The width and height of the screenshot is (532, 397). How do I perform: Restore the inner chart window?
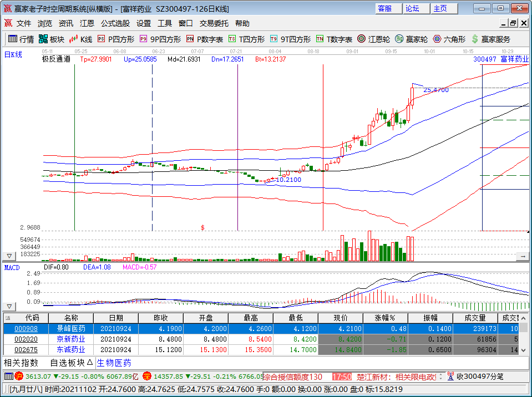(513, 23)
